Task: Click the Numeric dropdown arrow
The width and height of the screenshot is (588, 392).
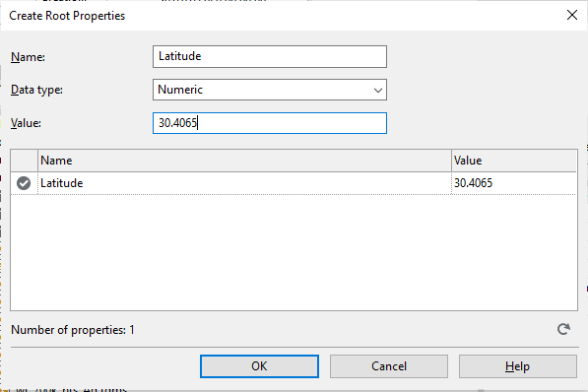Action: coord(377,90)
